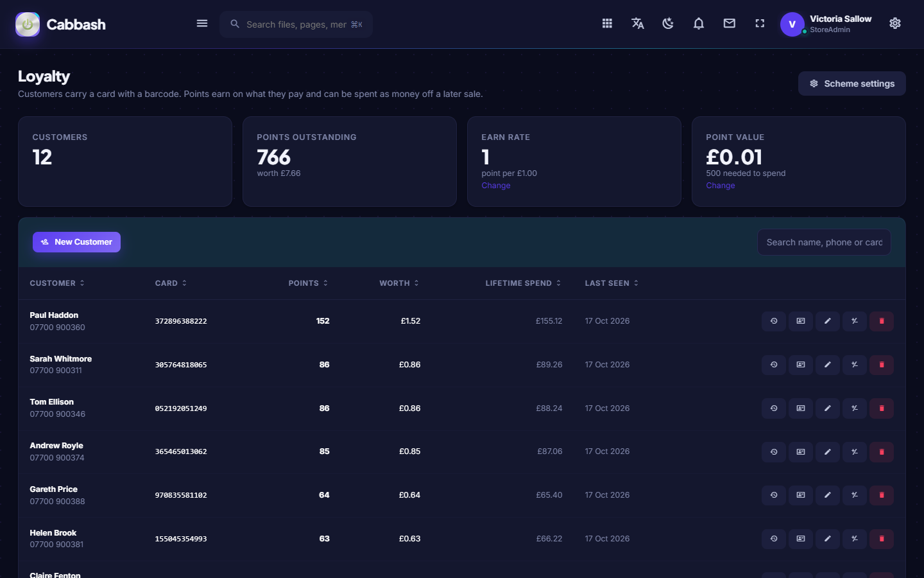924x578 pixels.
Task: Click Helen Brook's card number 155045354993
Action: coord(181,539)
